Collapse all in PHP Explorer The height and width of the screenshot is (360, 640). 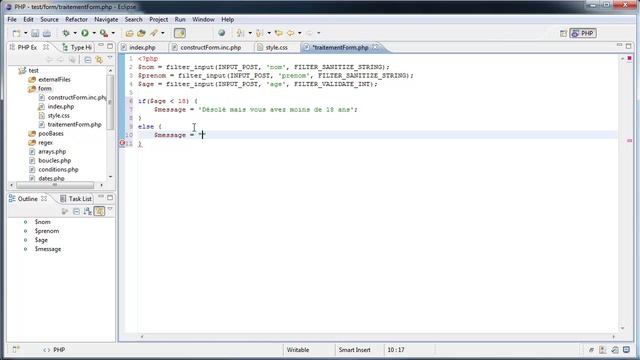pyautogui.click(x=88, y=60)
